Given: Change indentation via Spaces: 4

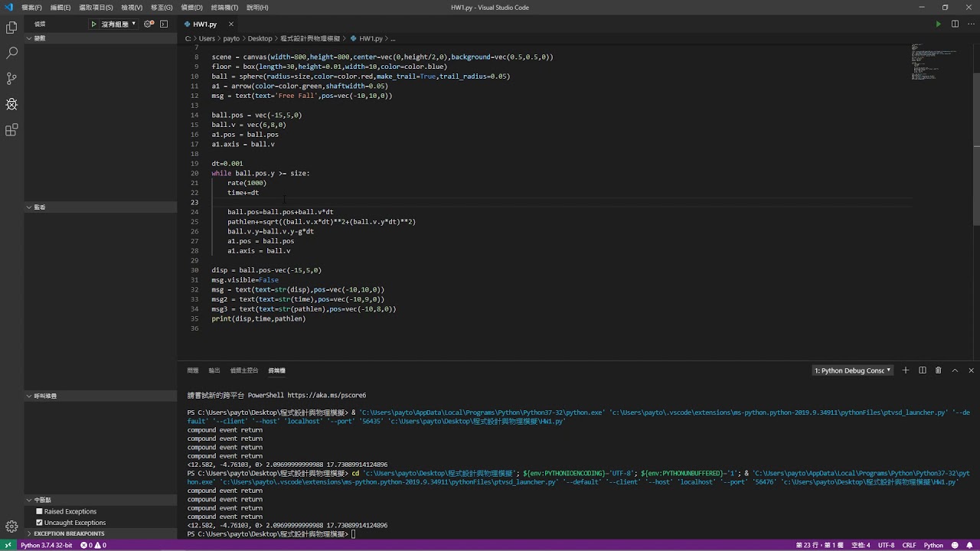Looking at the screenshot, I should tap(861, 546).
